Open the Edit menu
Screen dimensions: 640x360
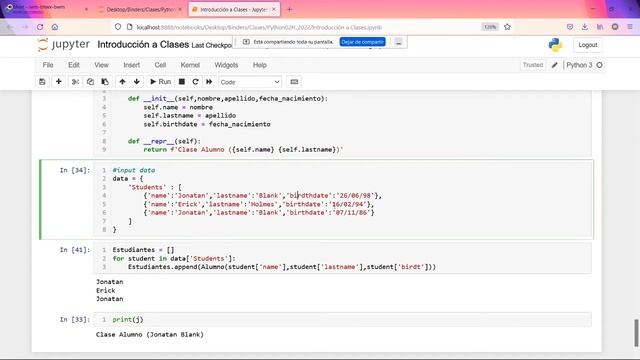[x=74, y=65]
